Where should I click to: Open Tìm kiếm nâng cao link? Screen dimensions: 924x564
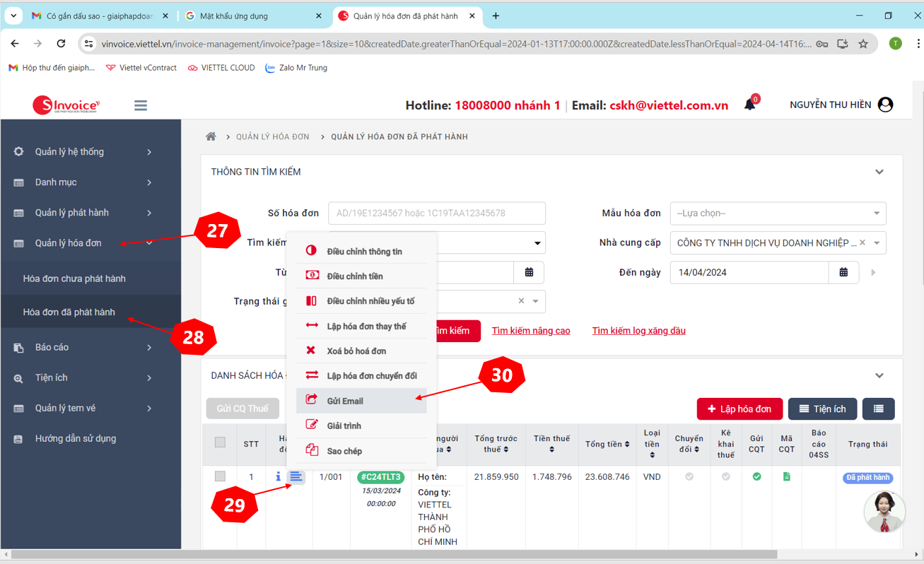pos(531,330)
